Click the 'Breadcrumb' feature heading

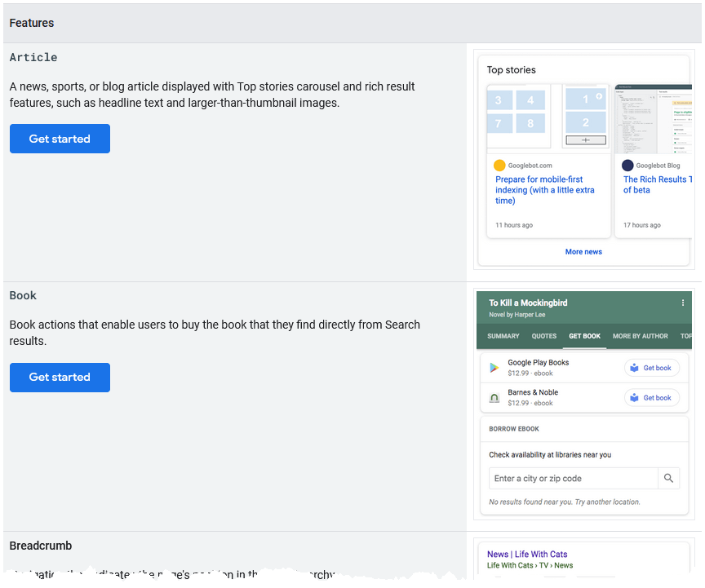pos(41,546)
